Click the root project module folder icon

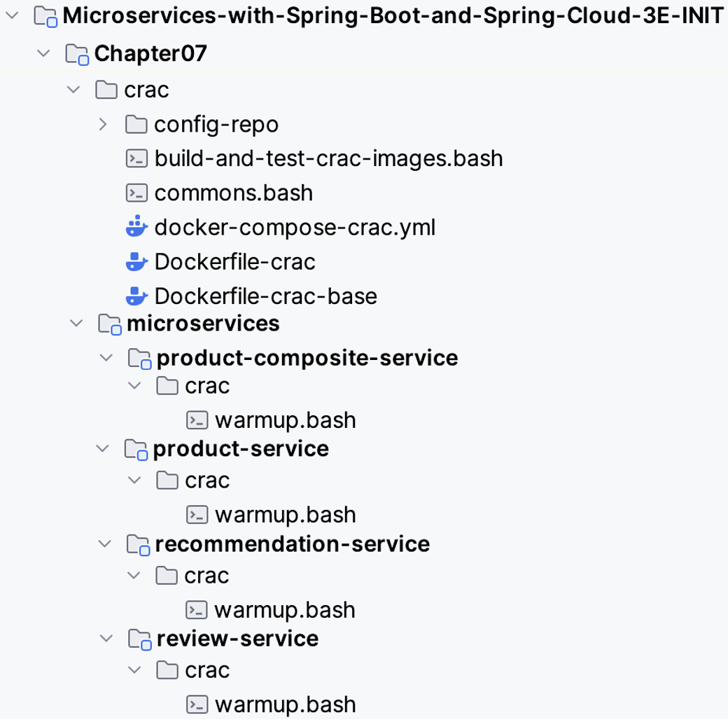[45, 16]
